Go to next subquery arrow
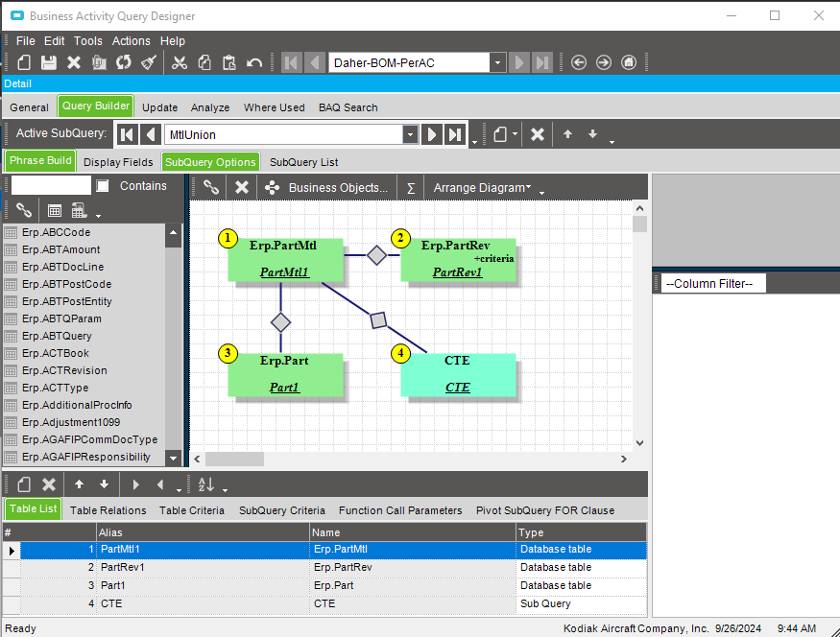The width and height of the screenshot is (840, 637). (433, 134)
